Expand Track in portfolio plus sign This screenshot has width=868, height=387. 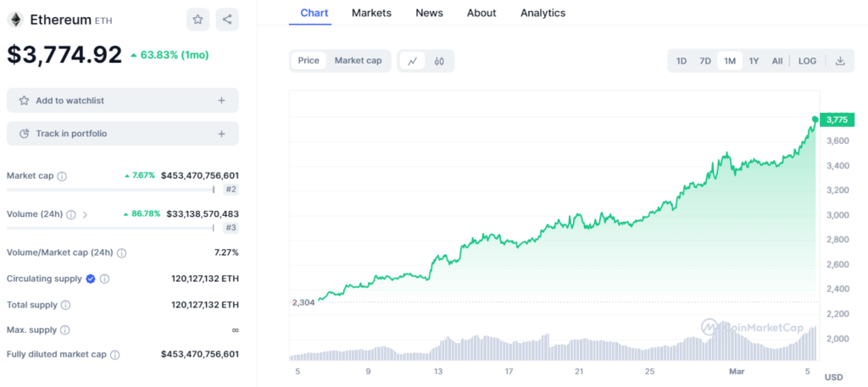click(221, 134)
